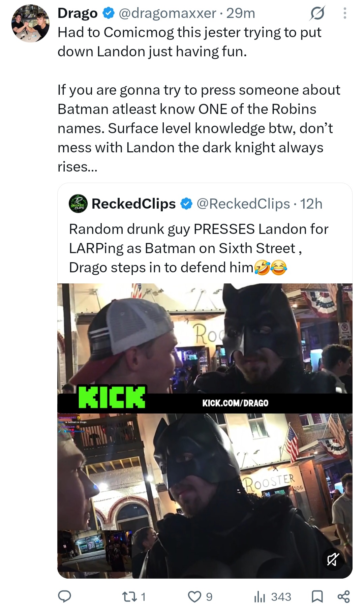This screenshot has height=612, width=364.
Task: Bookmark this tweet
Action: pos(317,597)
